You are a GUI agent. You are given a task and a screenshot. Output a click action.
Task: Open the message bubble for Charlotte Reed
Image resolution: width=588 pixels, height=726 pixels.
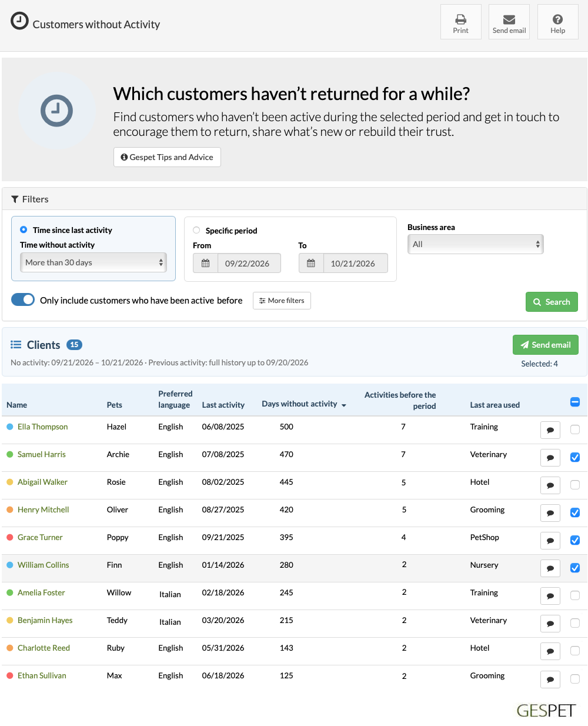(550, 651)
